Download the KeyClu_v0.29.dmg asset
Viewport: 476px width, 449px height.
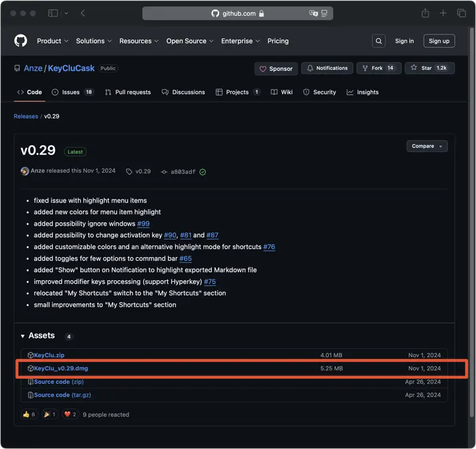61,368
